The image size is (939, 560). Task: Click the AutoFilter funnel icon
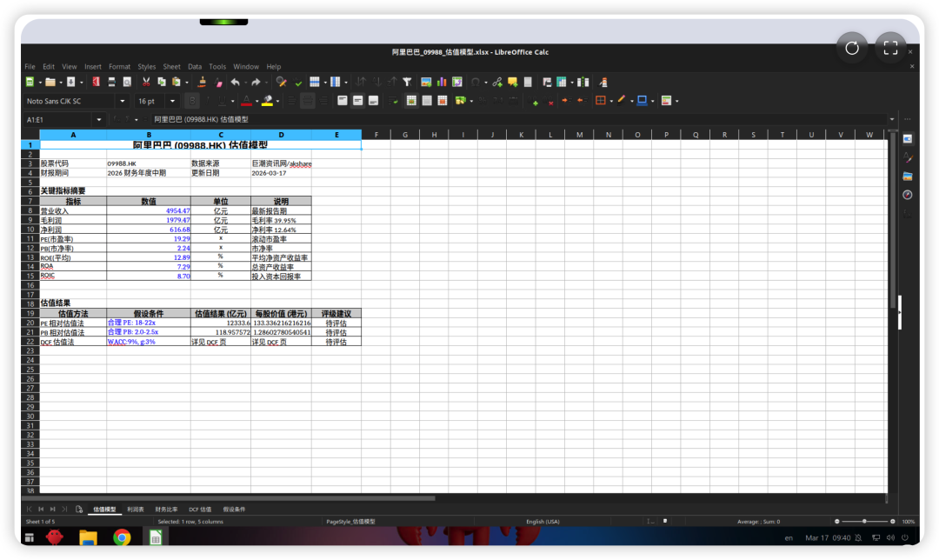point(407,82)
